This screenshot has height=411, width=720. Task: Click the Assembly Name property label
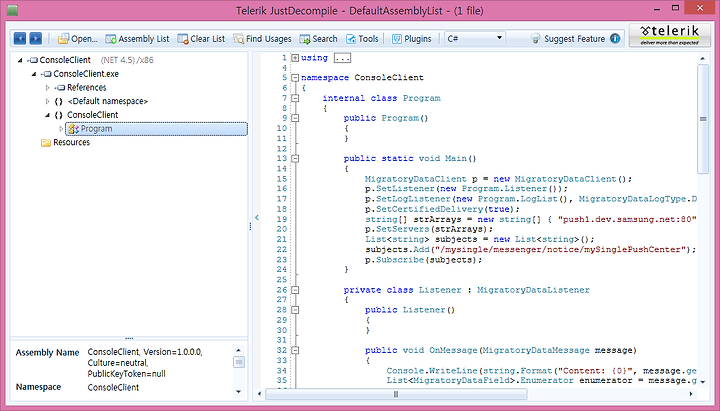(x=47, y=353)
